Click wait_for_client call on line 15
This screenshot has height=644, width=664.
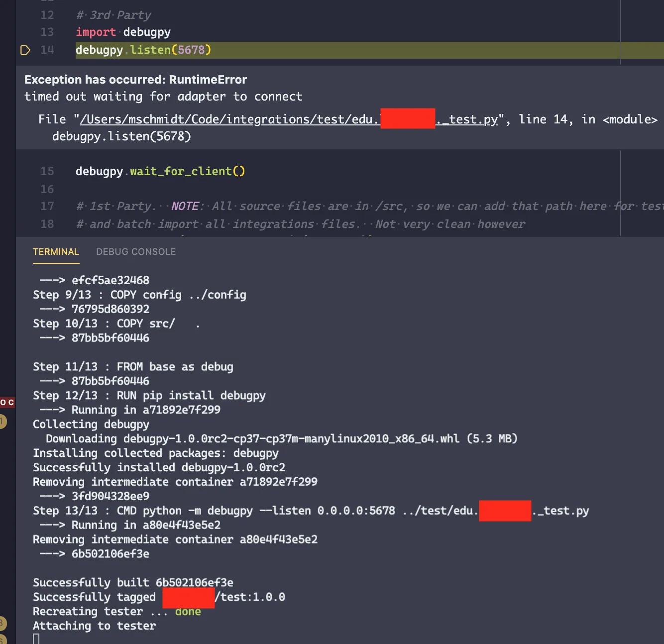pos(181,171)
